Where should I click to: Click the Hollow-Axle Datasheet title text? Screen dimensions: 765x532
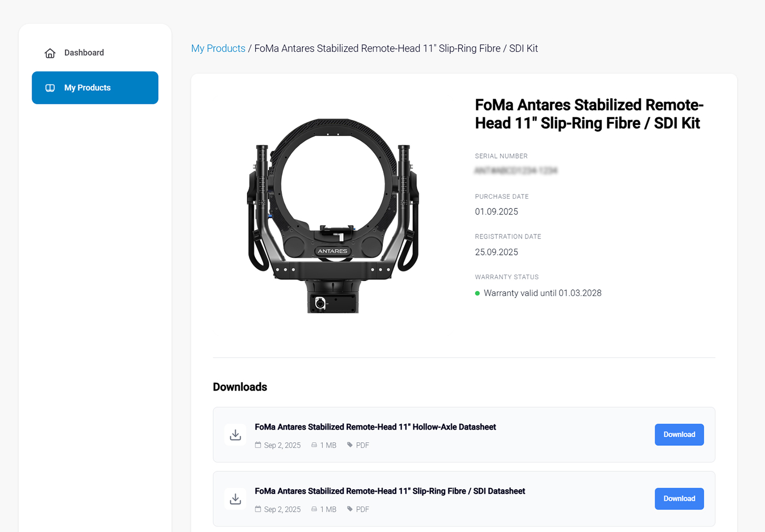point(375,427)
